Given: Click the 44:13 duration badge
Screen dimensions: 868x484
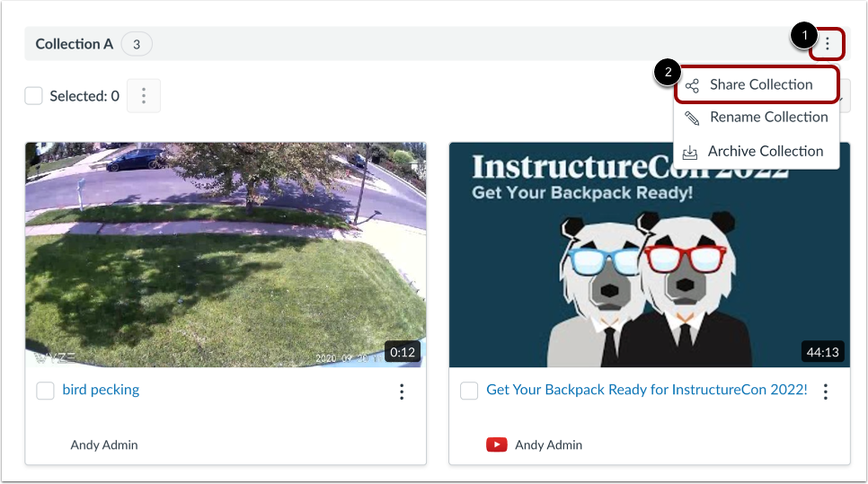Looking at the screenshot, I should tap(822, 352).
